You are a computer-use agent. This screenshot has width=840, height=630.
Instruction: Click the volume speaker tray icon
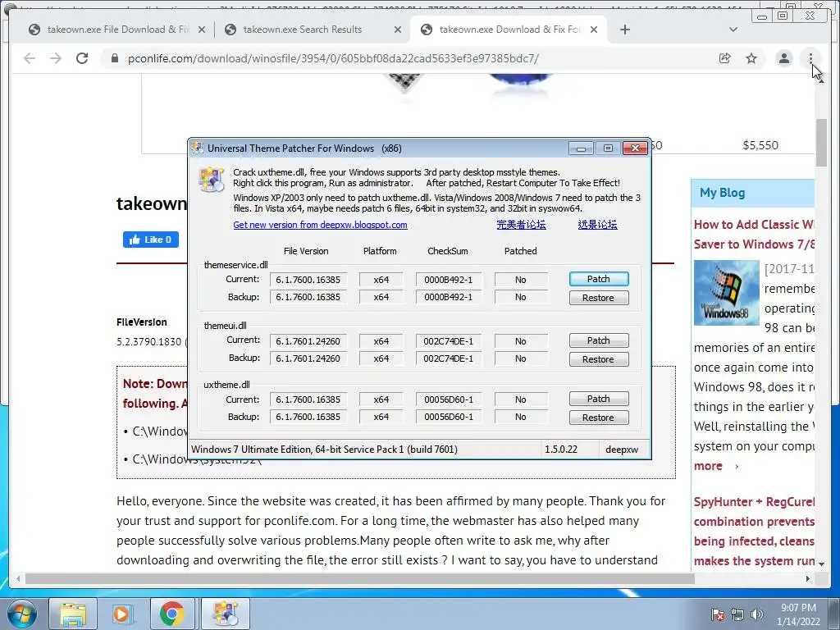[x=757, y=614]
